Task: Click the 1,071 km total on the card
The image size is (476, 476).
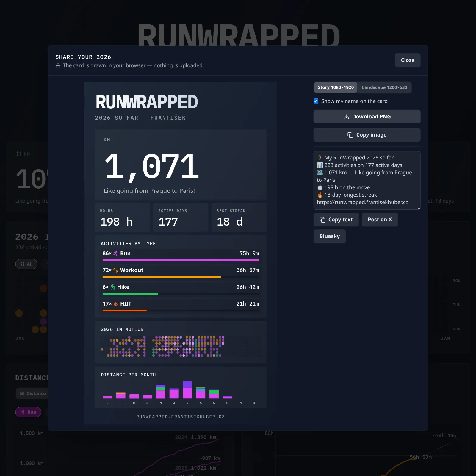Action: coord(152,167)
